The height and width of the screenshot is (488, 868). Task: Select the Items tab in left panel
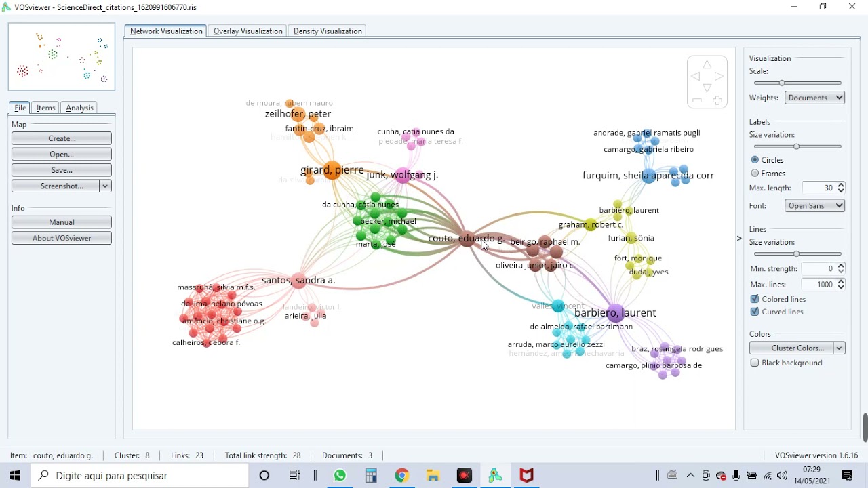point(46,108)
